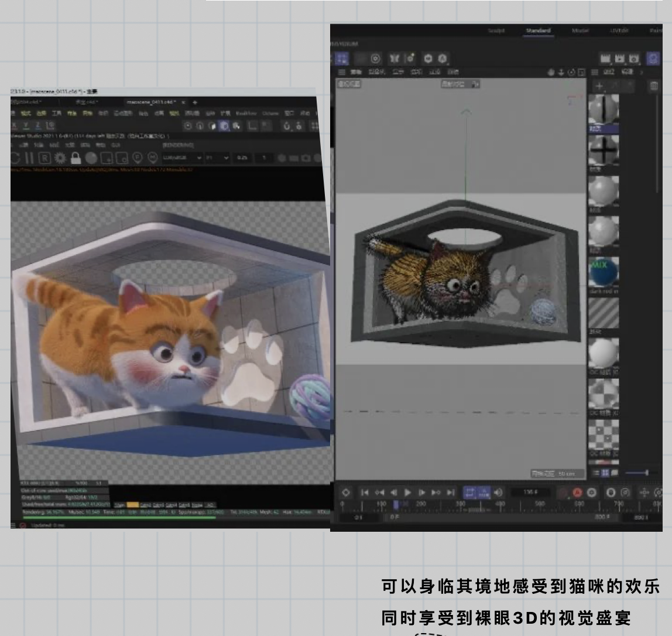Go to the previous keyframe
Image resolution: width=672 pixels, height=636 pixels.
(379, 493)
